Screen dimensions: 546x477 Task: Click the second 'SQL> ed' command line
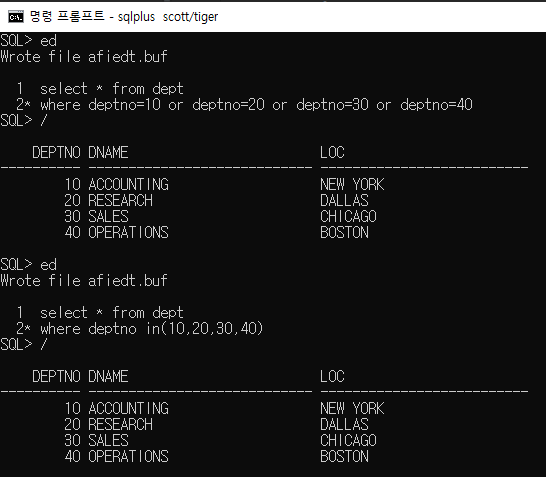29,265
